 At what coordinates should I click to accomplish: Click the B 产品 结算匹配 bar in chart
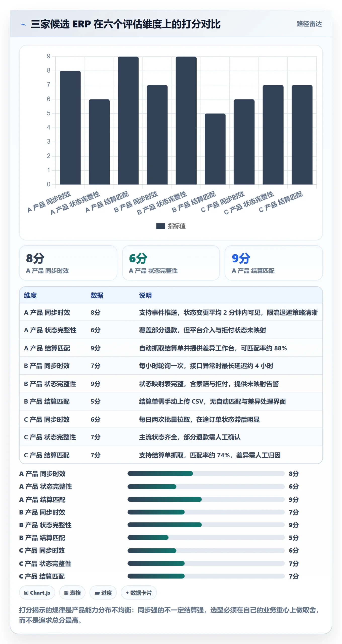pyautogui.click(x=215, y=149)
